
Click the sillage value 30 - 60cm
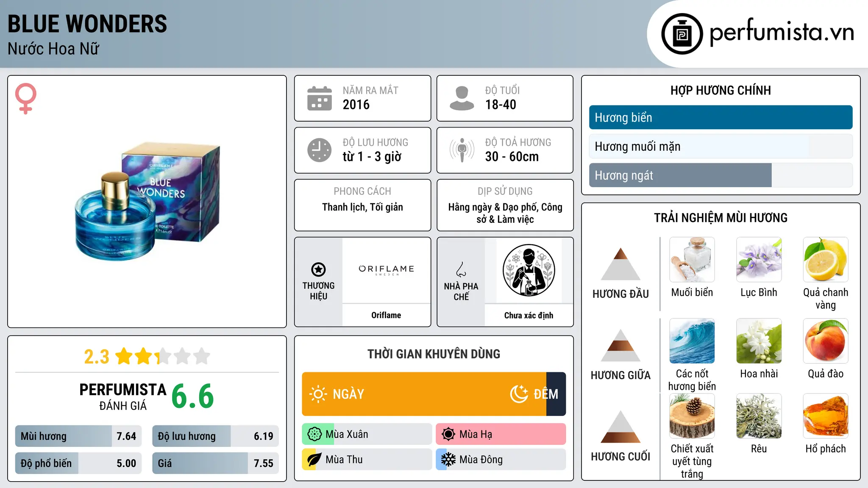click(x=512, y=156)
